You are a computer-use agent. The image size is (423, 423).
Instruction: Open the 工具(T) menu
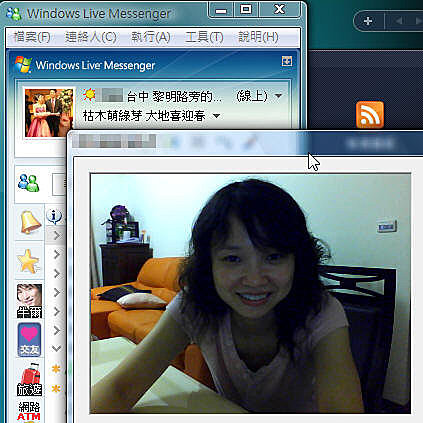204,37
